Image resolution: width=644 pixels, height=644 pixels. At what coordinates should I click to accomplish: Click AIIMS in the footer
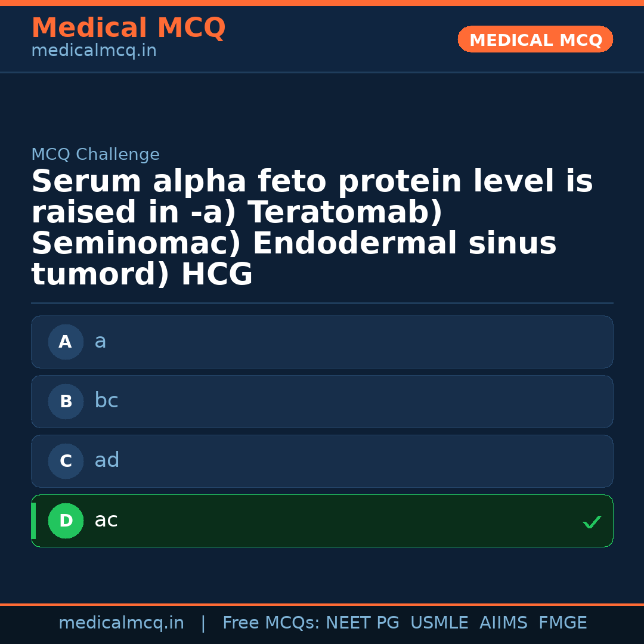(503, 623)
